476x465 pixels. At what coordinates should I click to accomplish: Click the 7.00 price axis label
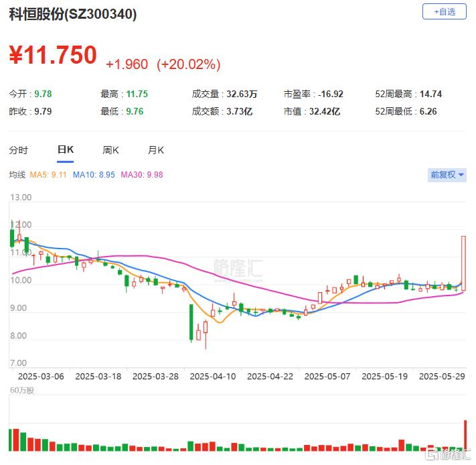tap(18, 363)
